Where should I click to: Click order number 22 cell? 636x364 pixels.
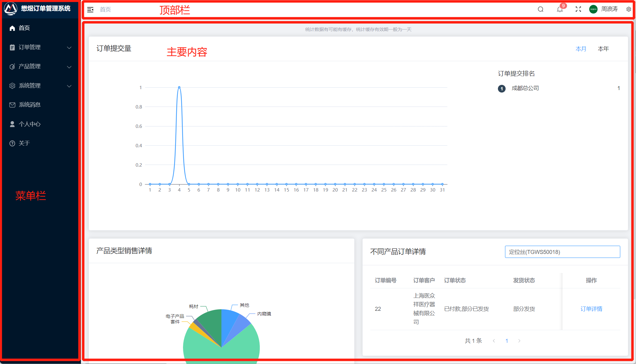(378, 309)
